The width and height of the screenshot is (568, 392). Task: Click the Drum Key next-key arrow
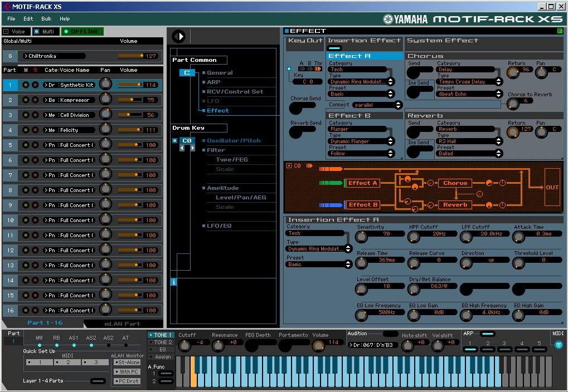pyautogui.click(x=193, y=148)
